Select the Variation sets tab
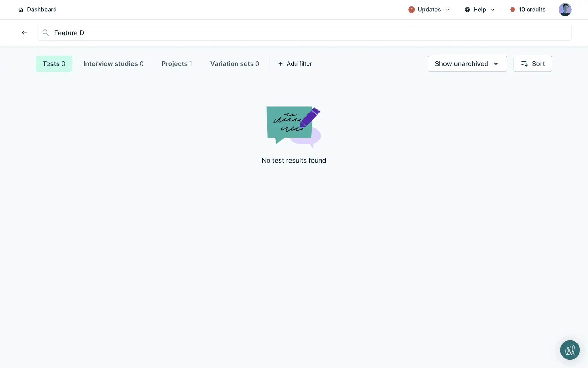The width and height of the screenshot is (588, 368). (x=235, y=64)
